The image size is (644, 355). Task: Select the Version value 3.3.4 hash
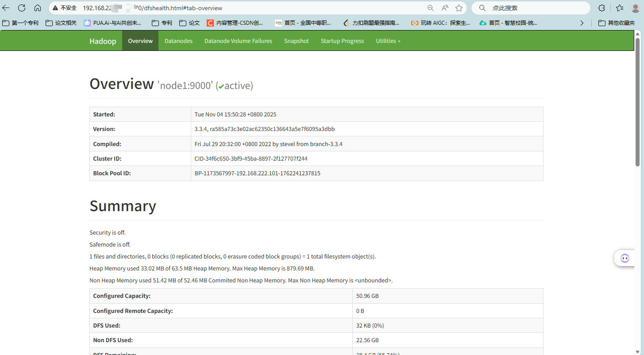(265, 129)
